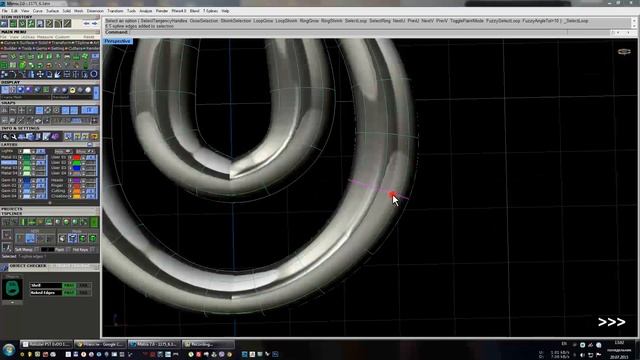Click the back arrow in Icon History
The image size is (640, 360).
(x=86, y=24)
